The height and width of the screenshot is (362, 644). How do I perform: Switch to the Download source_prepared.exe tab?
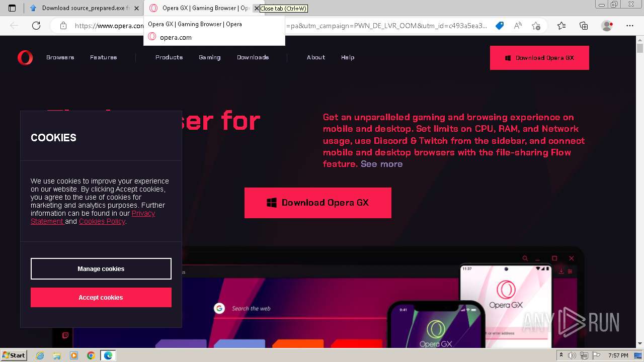(x=84, y=8)
